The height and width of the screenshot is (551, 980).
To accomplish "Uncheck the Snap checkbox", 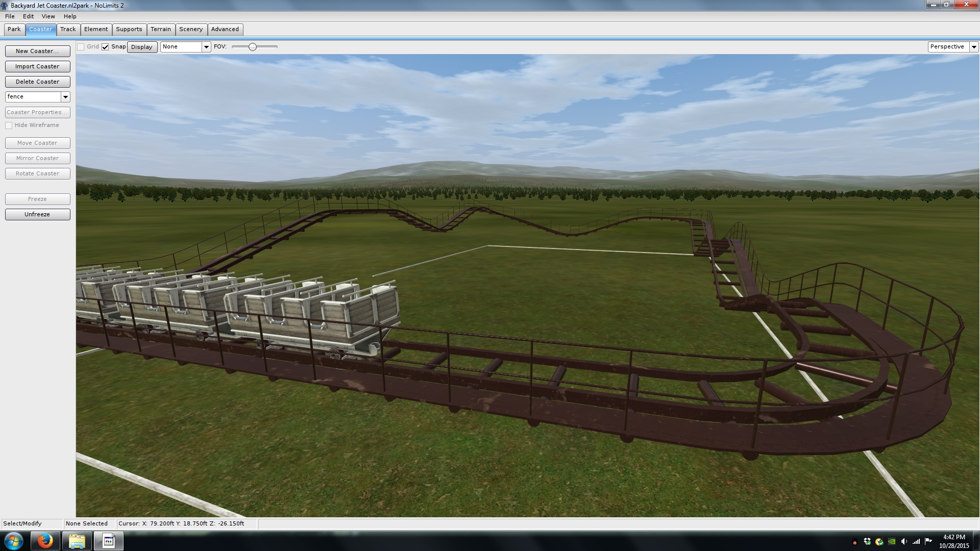I will tap(105, 47).
